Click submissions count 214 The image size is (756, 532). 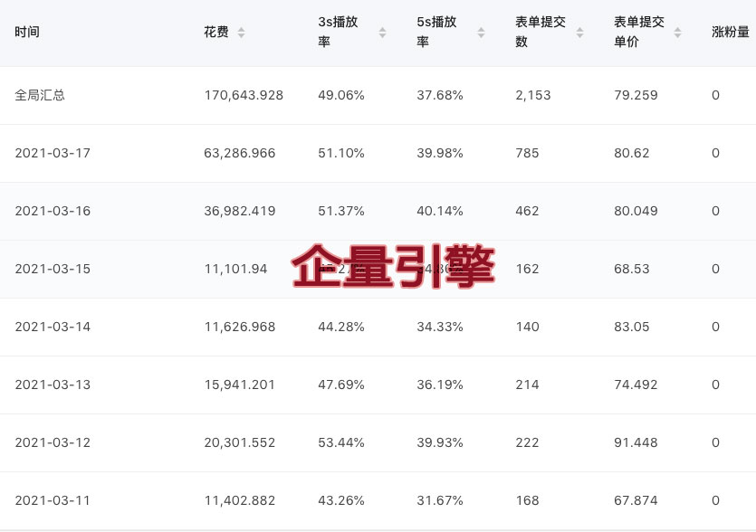[x=527, y=385]
